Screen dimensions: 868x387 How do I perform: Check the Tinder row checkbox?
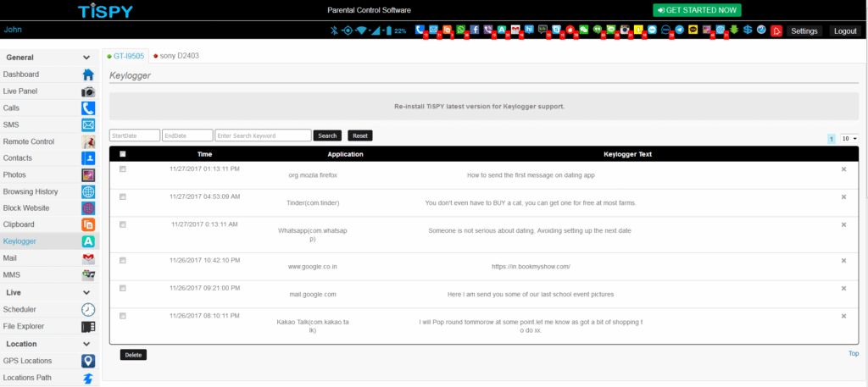[x=122, y=196]
